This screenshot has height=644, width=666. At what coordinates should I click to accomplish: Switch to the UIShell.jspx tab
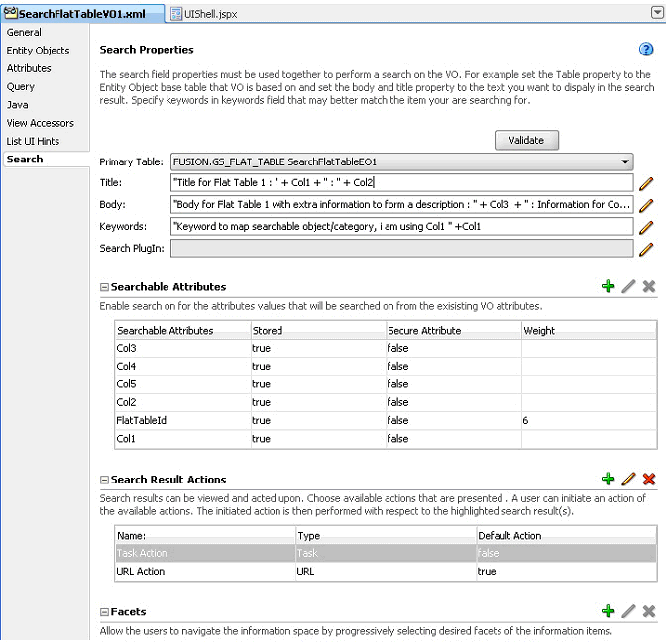coord(204,14)
